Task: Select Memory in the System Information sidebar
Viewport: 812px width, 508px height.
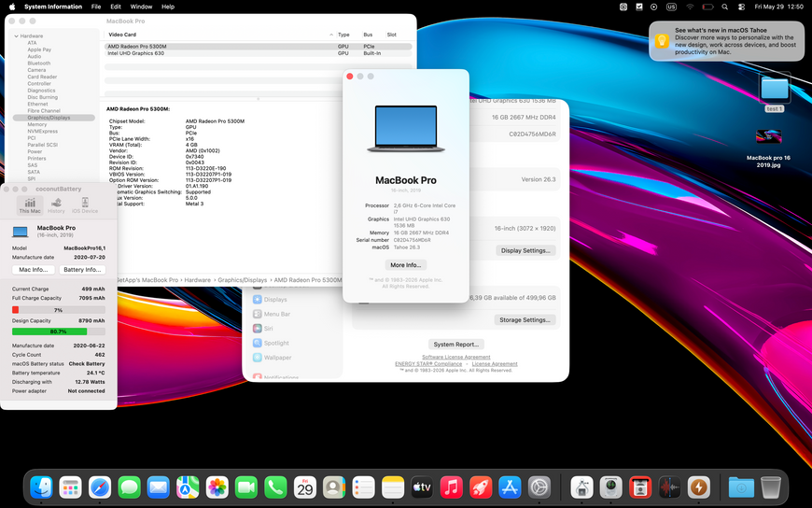Action: point(36,124)
